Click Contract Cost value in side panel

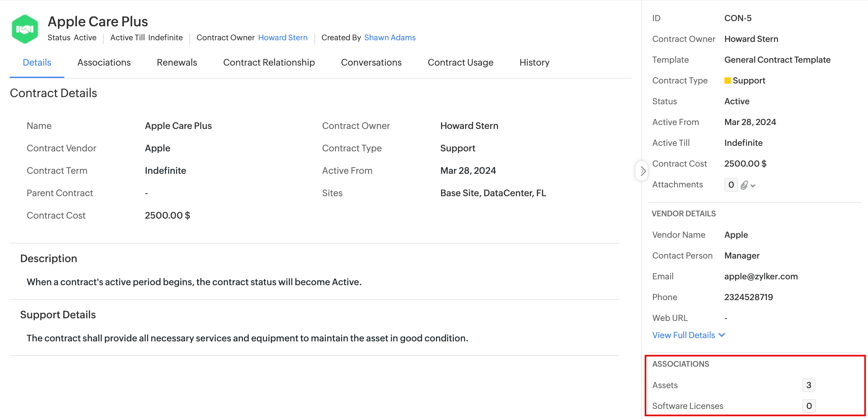(745, 164)
